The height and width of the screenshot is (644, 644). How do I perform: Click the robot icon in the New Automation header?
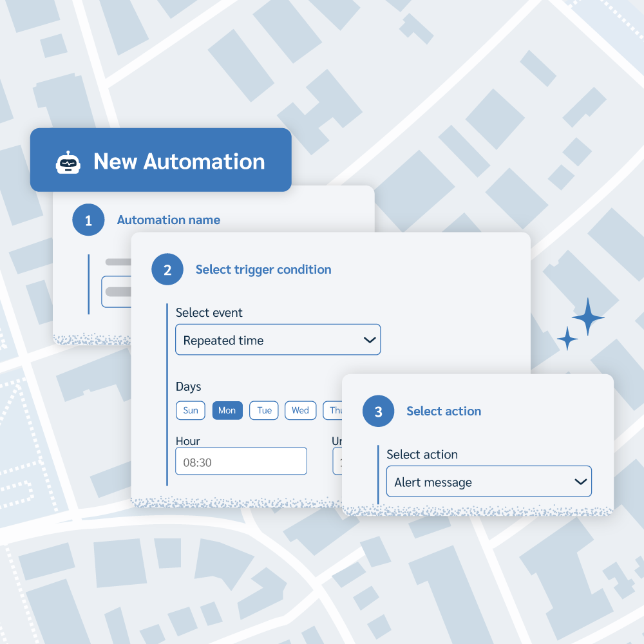[x=69, y=161]
